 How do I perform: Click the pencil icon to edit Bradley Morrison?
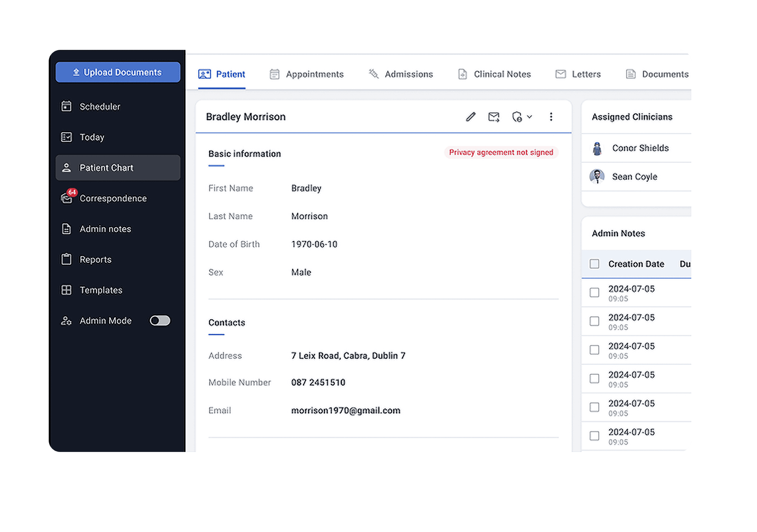tap(470, 117)
